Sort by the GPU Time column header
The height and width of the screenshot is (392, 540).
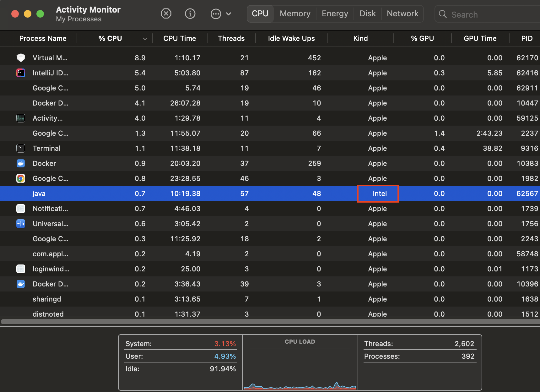coord(480,38)
